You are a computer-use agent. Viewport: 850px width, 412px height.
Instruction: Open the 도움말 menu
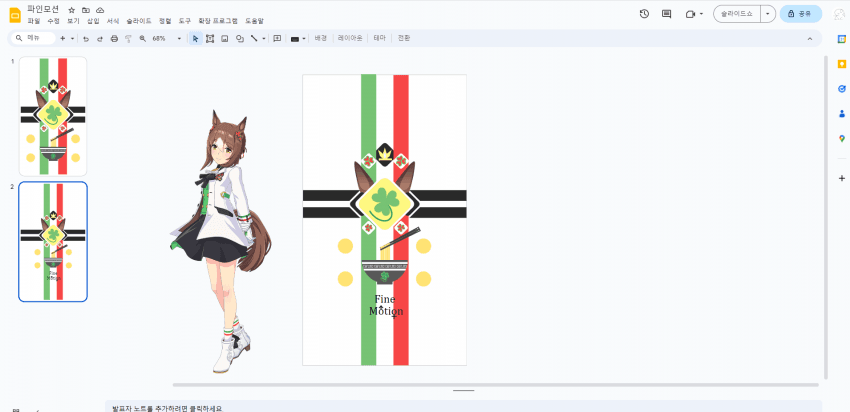click(254, 21)
